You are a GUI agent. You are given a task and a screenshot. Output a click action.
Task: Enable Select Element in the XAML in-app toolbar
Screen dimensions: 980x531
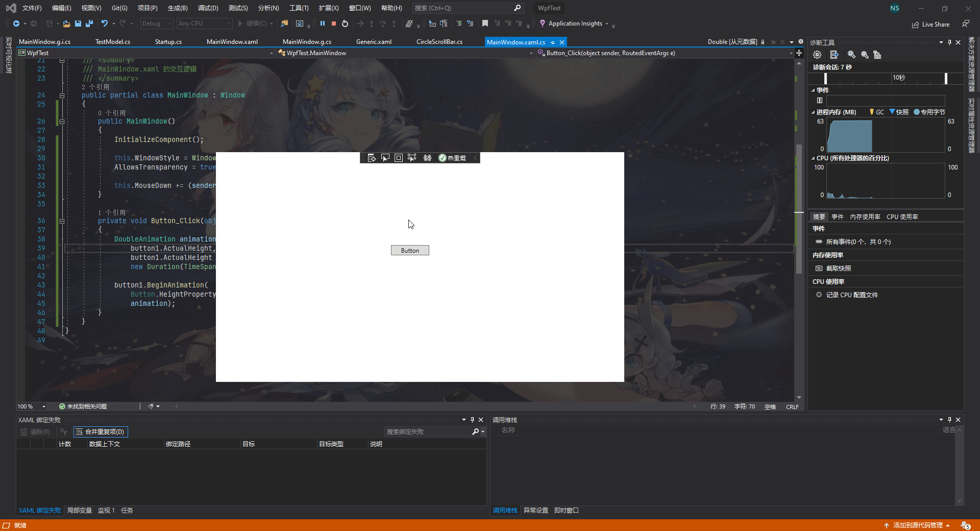click(x=385, y=158)
